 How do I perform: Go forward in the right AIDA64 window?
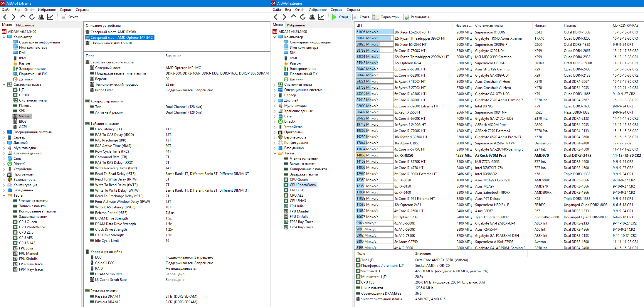285,17
